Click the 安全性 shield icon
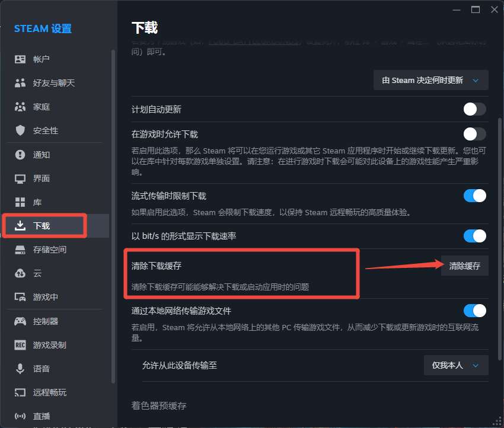 coord(20,130)
